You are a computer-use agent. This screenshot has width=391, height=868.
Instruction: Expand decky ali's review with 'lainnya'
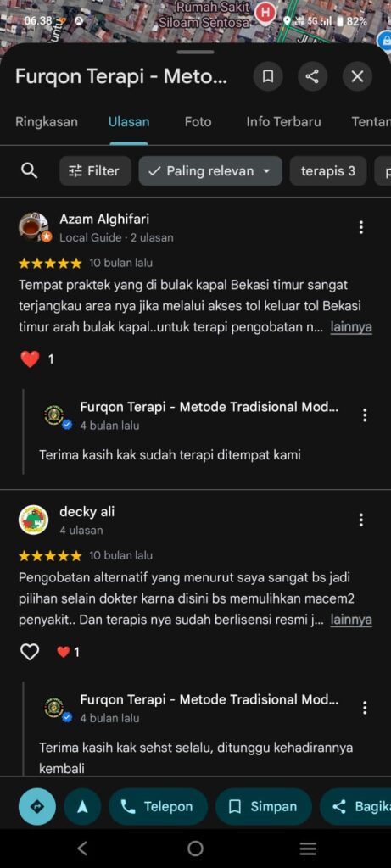pyautogui.click(x=351, y=620)
